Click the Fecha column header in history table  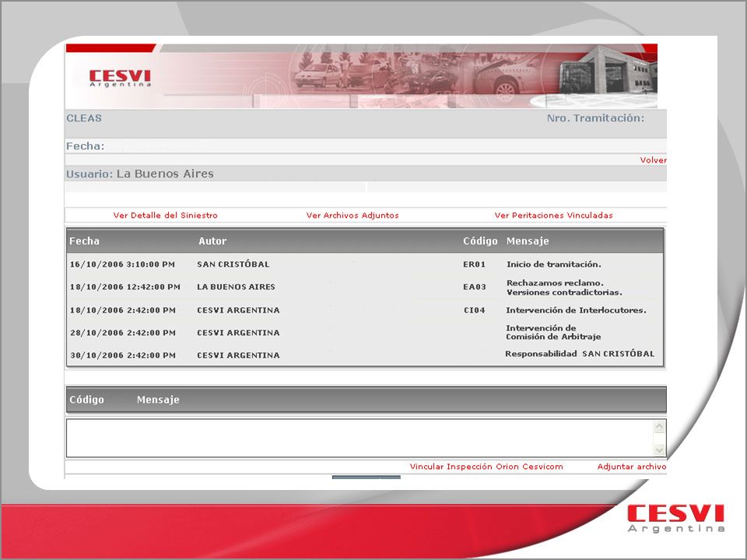click(x=84, y=241)
